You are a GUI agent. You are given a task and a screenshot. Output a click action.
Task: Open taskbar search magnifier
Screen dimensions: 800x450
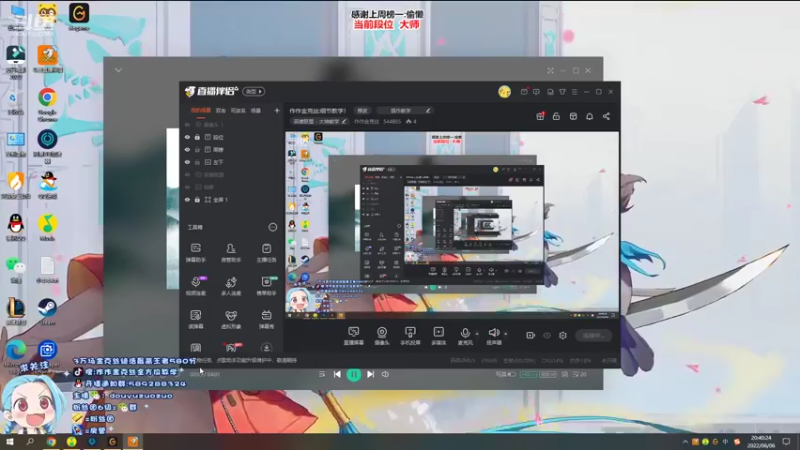pyautogui.click(x=30, y=441)
